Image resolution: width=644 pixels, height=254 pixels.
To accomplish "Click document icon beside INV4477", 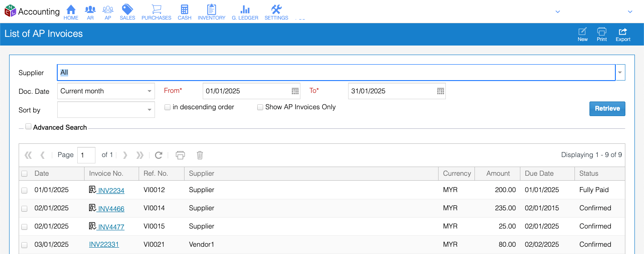I will coord(92,226).
